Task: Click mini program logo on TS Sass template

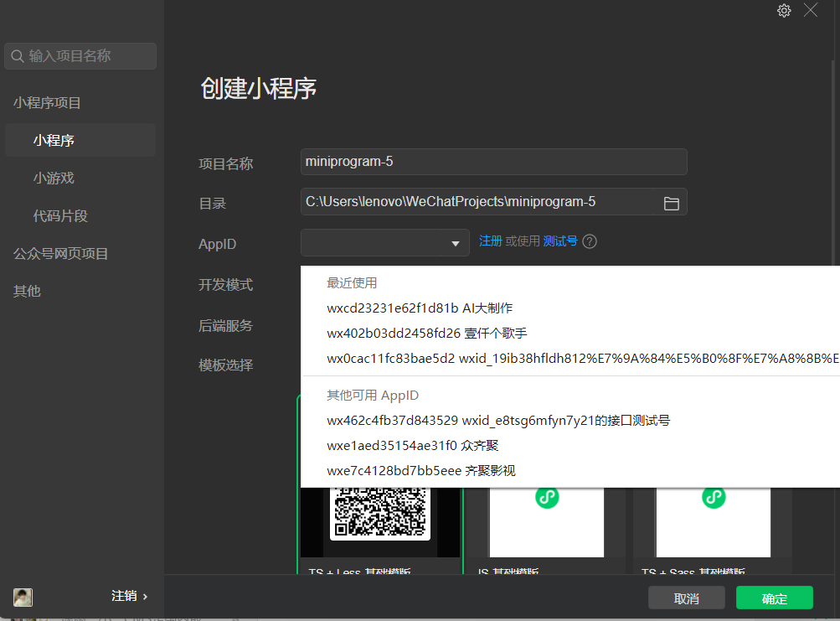Action: click(x=714, y=497)
